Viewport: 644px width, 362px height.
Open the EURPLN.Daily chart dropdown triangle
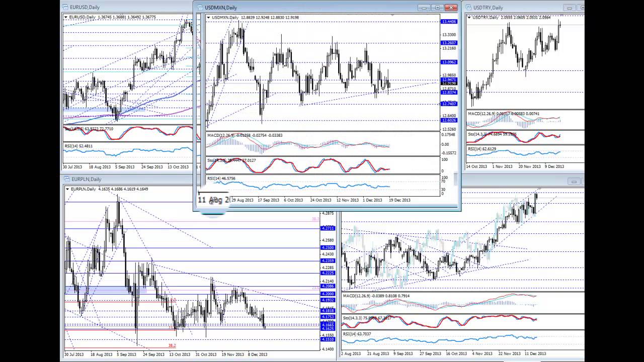pyautogui.click(x=68, y=189)
